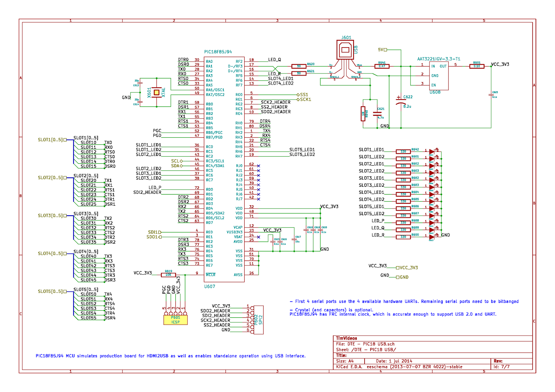The height and width of the screenshot is (392, 555).
Task: Select the SDI1 input label
Action: point(154,232)
